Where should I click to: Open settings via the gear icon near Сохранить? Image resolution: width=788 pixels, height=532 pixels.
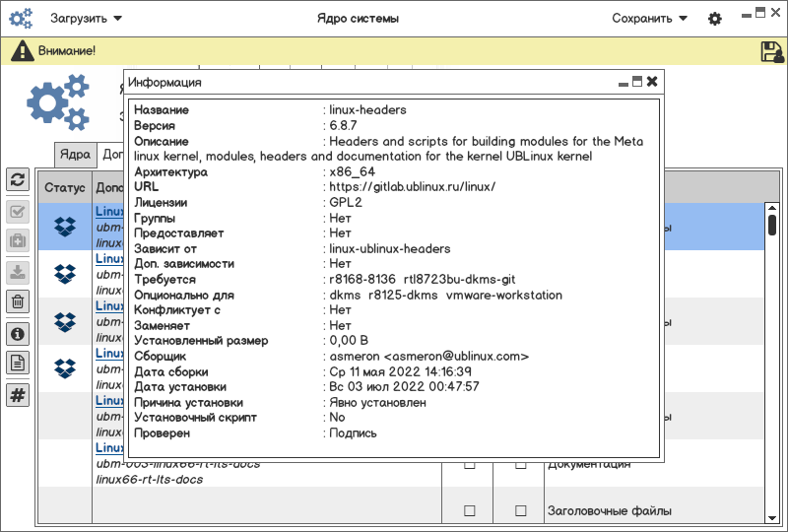tap(715, 19)
